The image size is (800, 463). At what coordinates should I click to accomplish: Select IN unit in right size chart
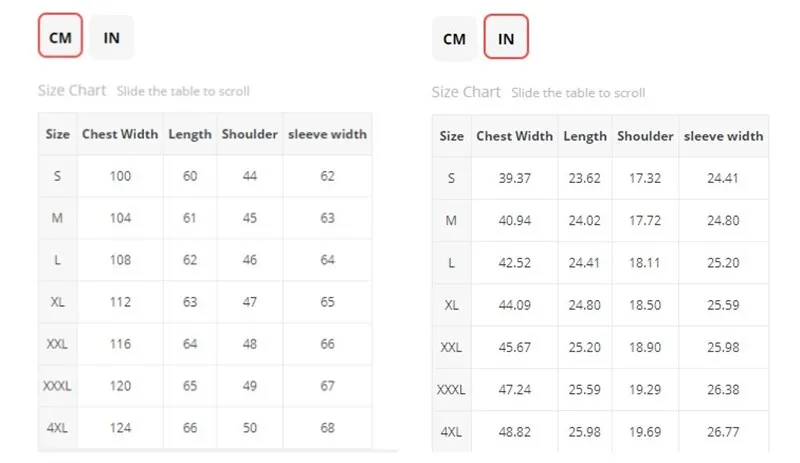click(506, 37)
